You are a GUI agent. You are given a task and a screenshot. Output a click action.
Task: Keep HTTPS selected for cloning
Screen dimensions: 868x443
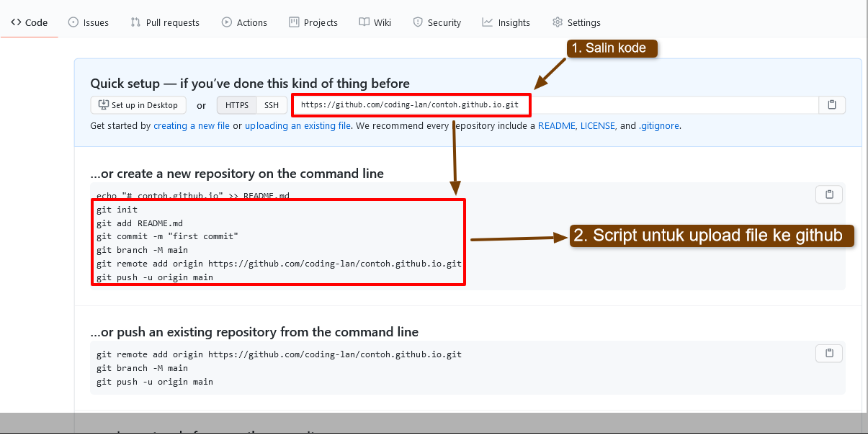[236, 104]
